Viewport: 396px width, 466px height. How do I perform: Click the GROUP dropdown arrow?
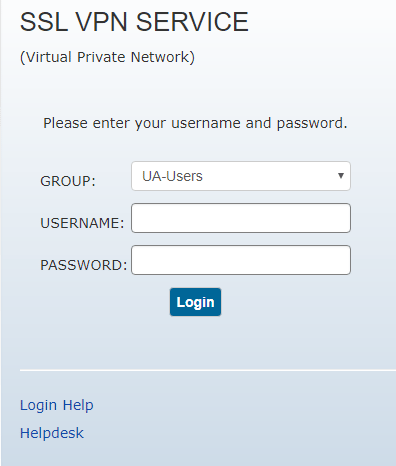(x=341, y=176)
